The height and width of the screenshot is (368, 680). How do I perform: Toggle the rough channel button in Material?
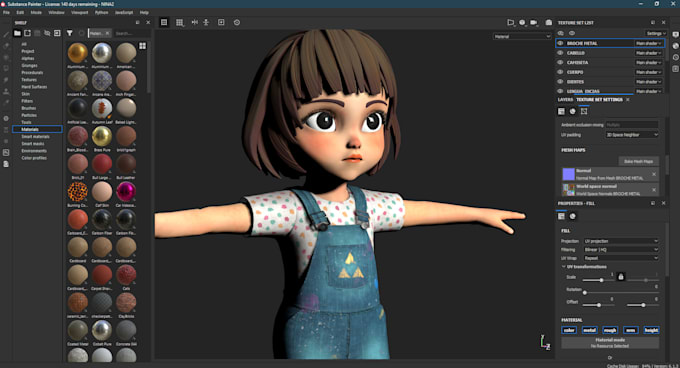coord(610,330)
